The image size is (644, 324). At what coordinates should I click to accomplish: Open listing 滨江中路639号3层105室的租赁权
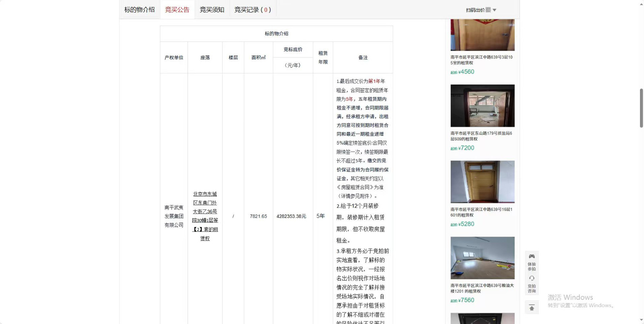[481, 60]
